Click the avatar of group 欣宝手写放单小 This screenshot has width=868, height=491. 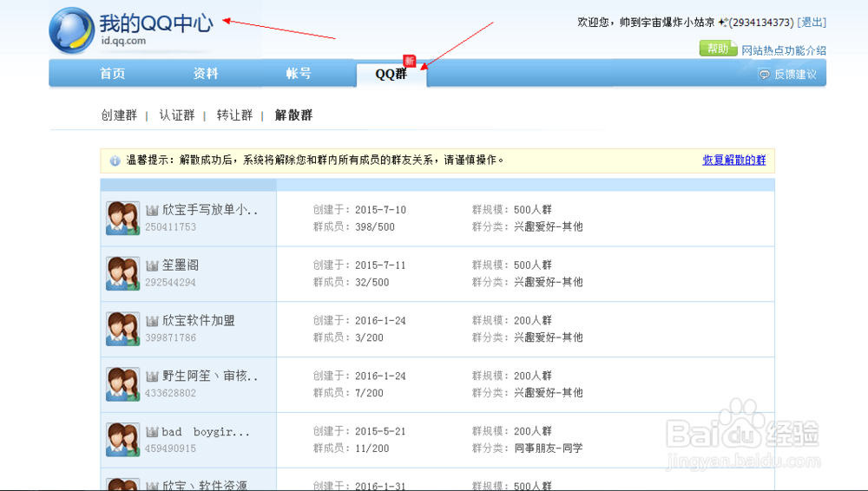[x=123, y=218]
